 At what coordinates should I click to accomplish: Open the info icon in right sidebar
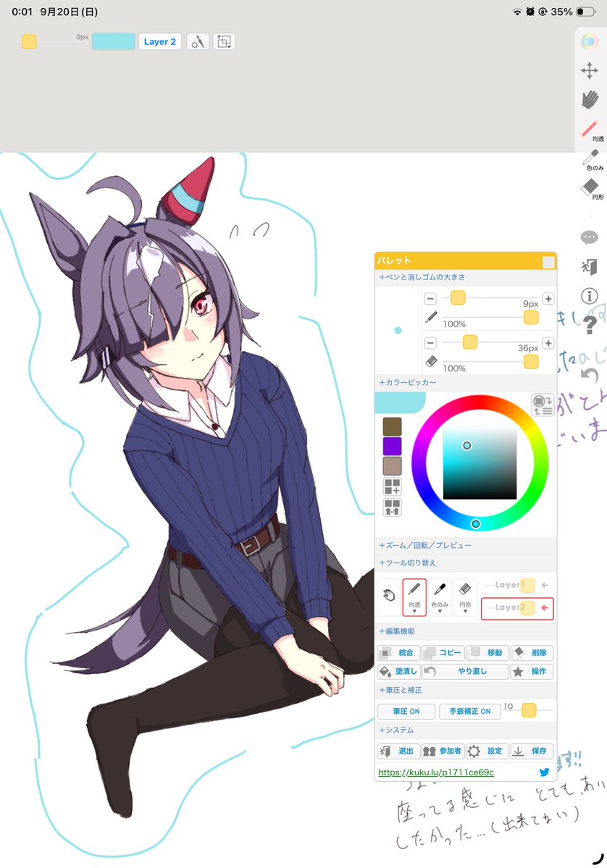point(589,296)
